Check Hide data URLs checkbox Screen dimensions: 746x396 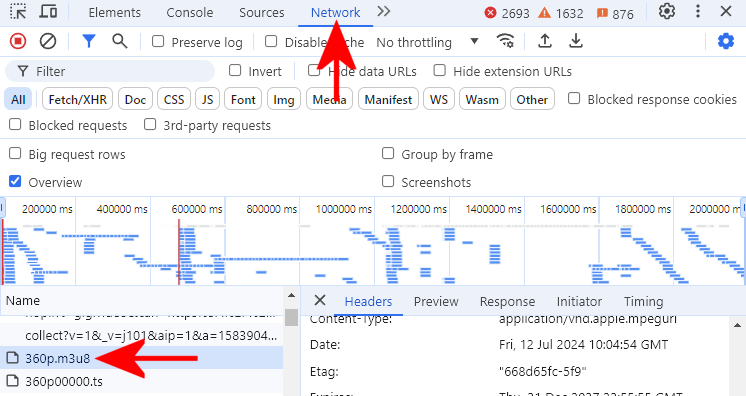[314, 70]
